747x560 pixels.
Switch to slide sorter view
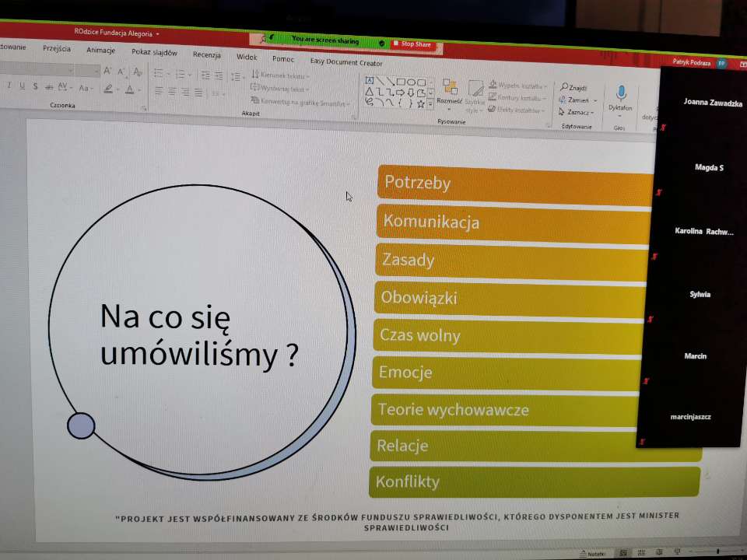(x=641, y=553)
